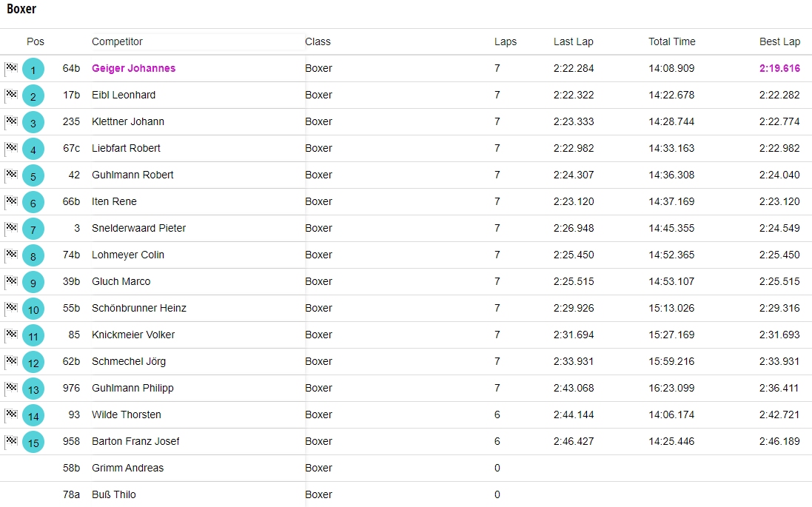Click the checkered flag in Klettner Johann row

pos(11,121)
